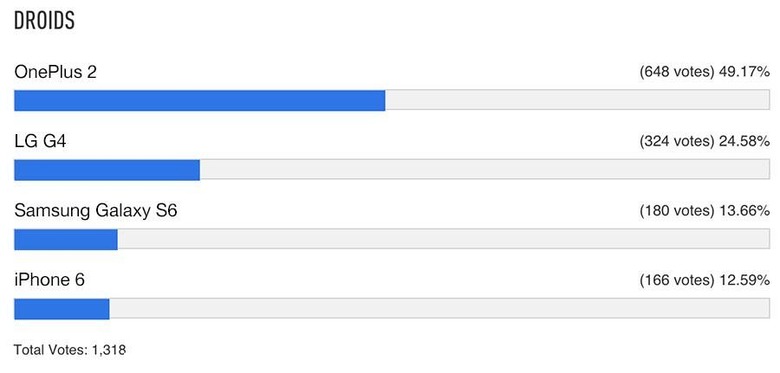Click the 49.17% percentage value

745,73
